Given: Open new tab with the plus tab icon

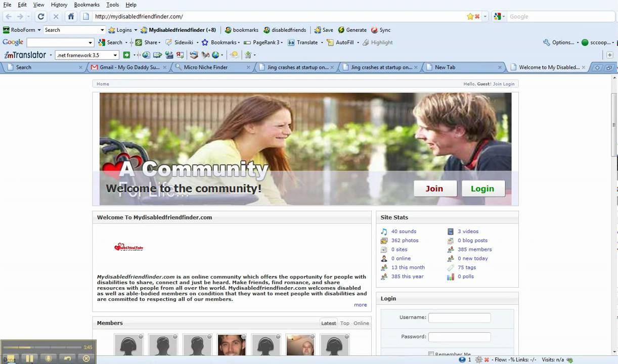Looking at the screenshot, I should (x=597, y=67).
